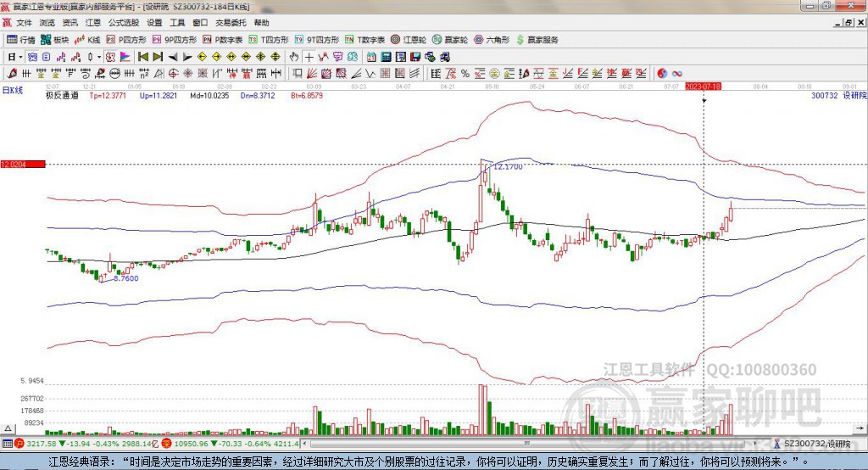Open the 江恩 menu

[x=93, y=23]
